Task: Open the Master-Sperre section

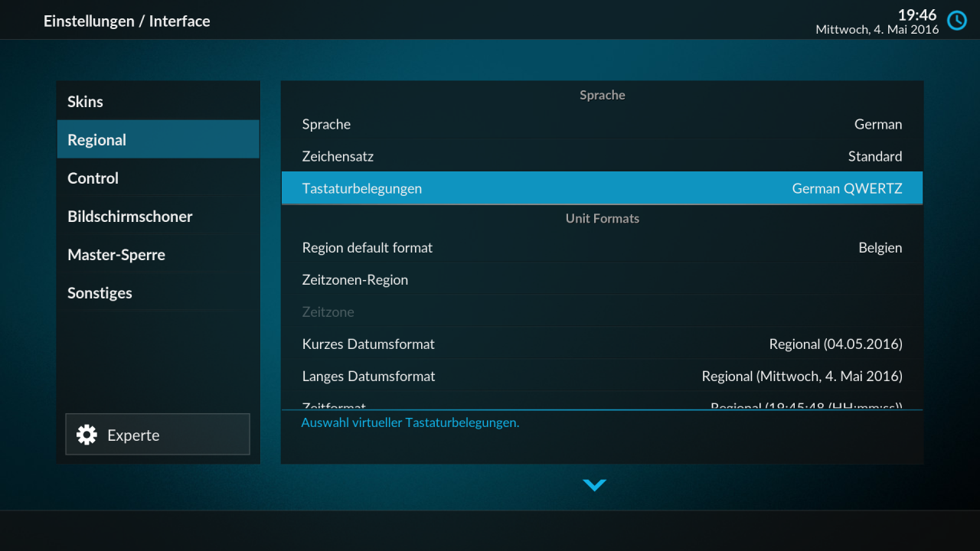Action: click(x=158, y=254)
